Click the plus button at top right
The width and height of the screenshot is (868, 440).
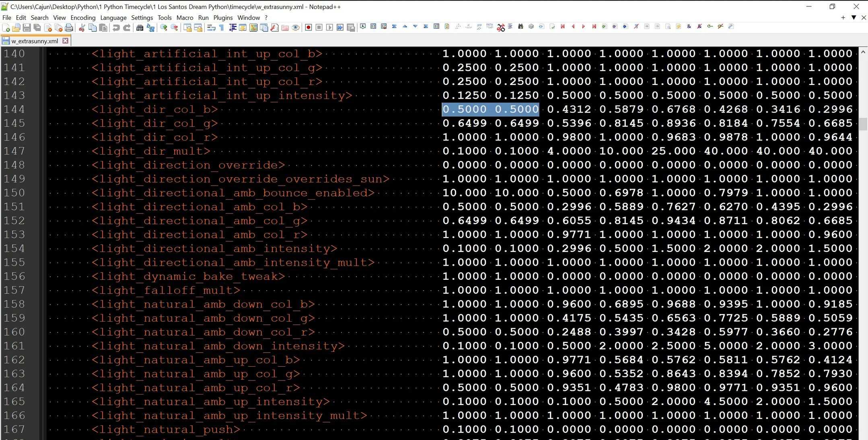point(843,18)
